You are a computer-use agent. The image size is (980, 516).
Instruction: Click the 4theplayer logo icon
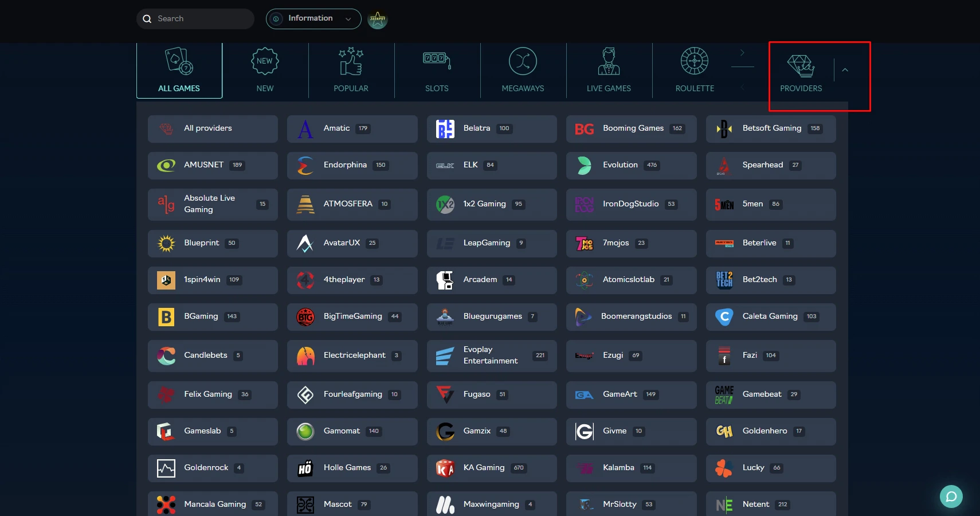coord(305,280)
